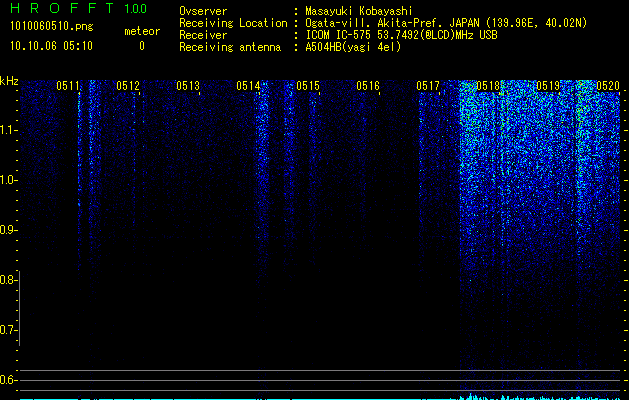Click the Ovserver field label
The width and height of the screenshot is (629, 400).
click(x=203, y=11)
